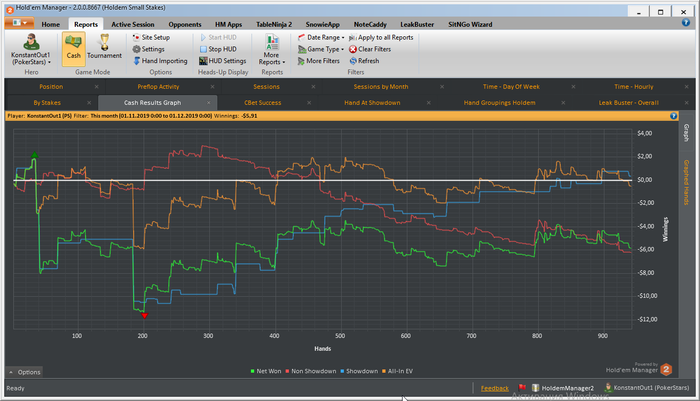Open the NoteCaddy tab
The image size is (700, 401).
(x=370, y=25)
